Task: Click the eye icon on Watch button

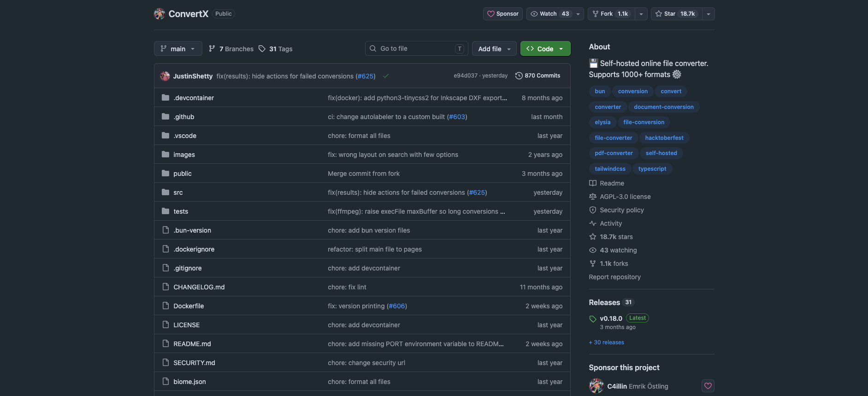Action: pyautogui.click(x=534, y=14)
